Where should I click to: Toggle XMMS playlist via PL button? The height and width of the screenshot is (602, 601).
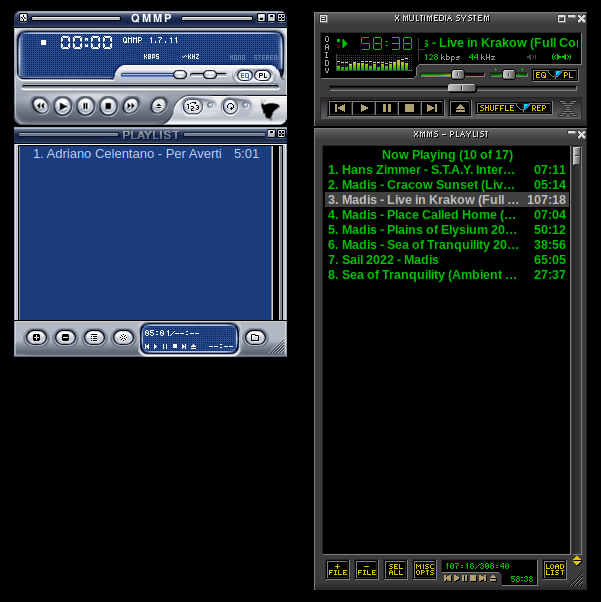point(566,75)
